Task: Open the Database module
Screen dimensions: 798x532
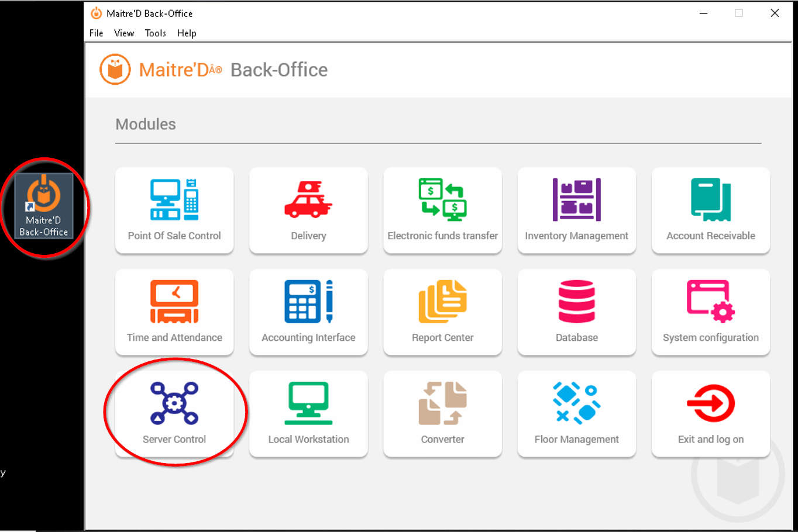Action: [576, 312]
